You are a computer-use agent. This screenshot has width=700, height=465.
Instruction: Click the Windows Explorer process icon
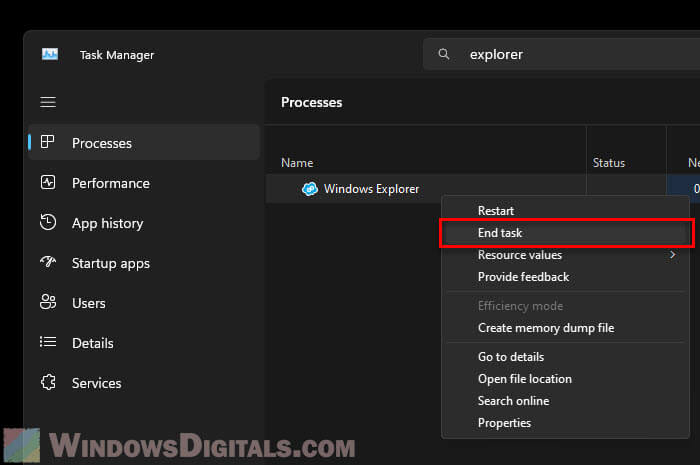pos(310,189)
